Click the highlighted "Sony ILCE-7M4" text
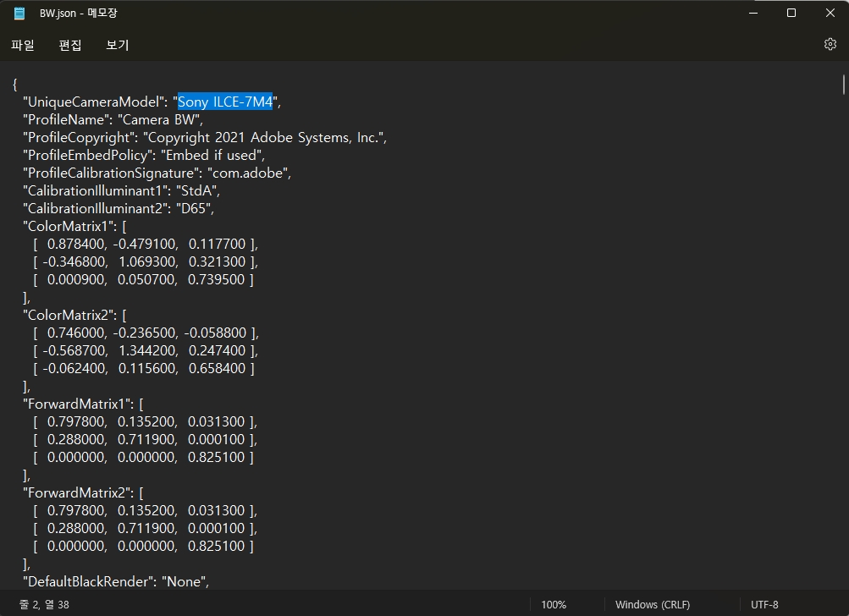849x616 pixels. [x=225, y=102]
